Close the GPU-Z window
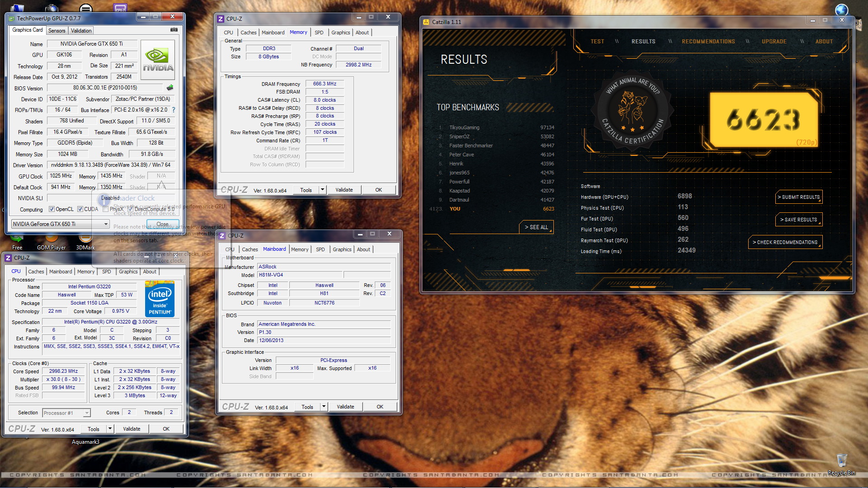The image size is (868, 488). coord(172,16)
